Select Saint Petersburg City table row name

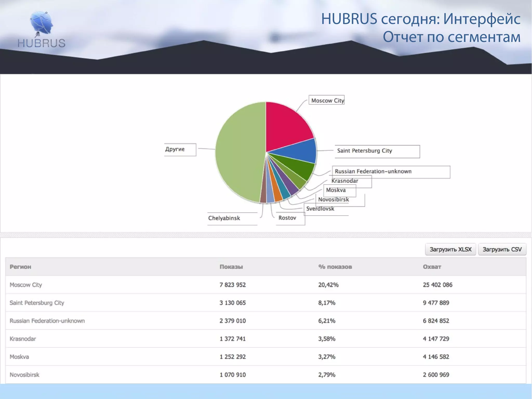coord(37,303)
